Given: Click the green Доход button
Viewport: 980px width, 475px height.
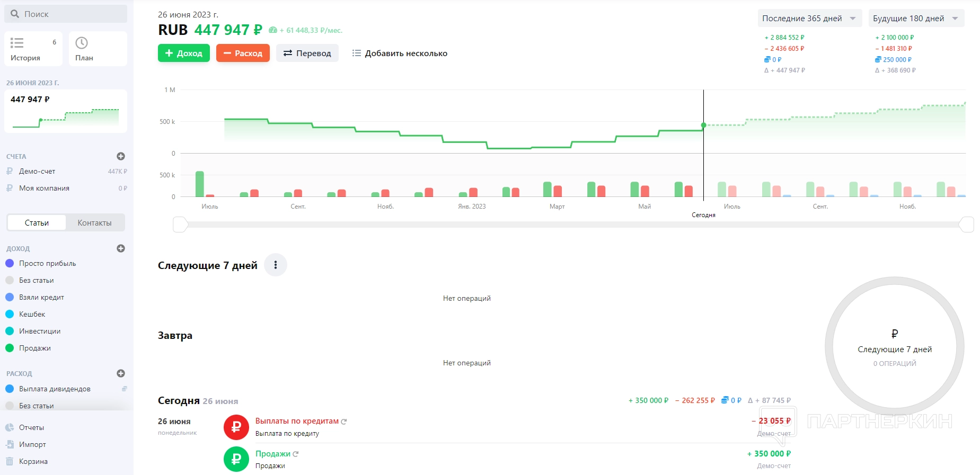Looking at the screenshot, I should click(184, 53).
